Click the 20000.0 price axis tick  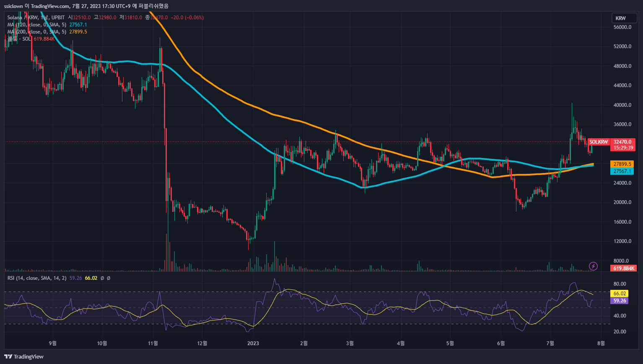pos(622,202)
